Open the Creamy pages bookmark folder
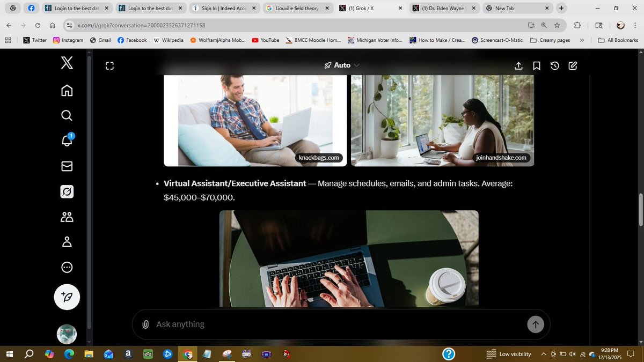The width and height of the screenshot is (644, 362). 550,40
